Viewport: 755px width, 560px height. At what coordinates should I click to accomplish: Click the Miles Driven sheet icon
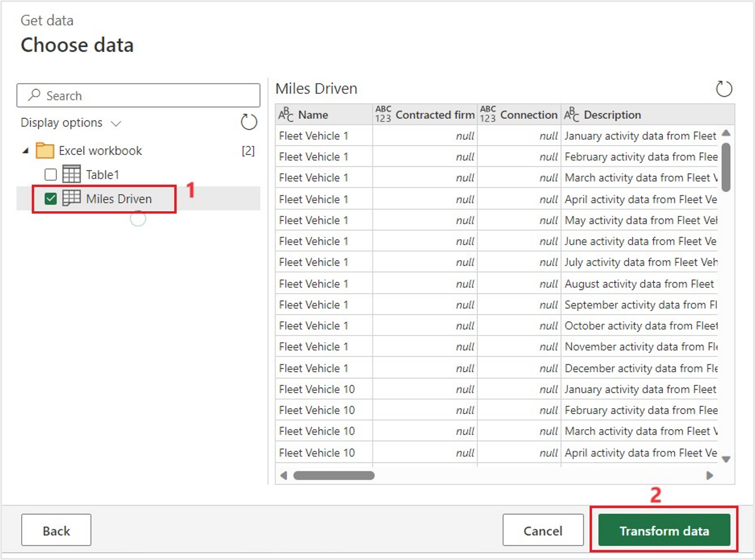(72, 198)
